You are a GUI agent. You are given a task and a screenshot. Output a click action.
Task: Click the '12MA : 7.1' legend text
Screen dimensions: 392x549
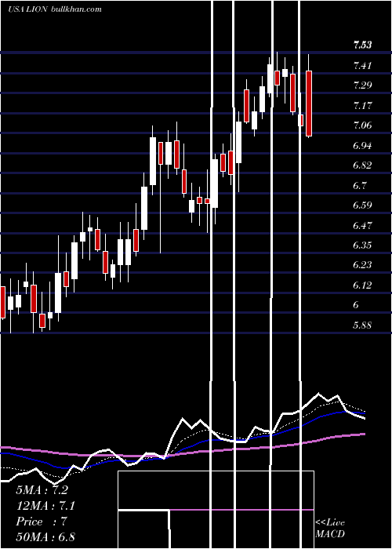45,506
